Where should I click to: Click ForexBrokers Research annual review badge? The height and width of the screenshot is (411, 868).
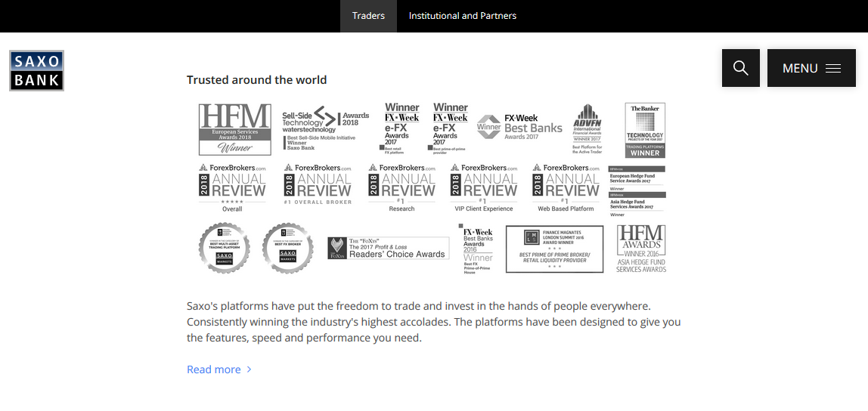tap(401, 187)
